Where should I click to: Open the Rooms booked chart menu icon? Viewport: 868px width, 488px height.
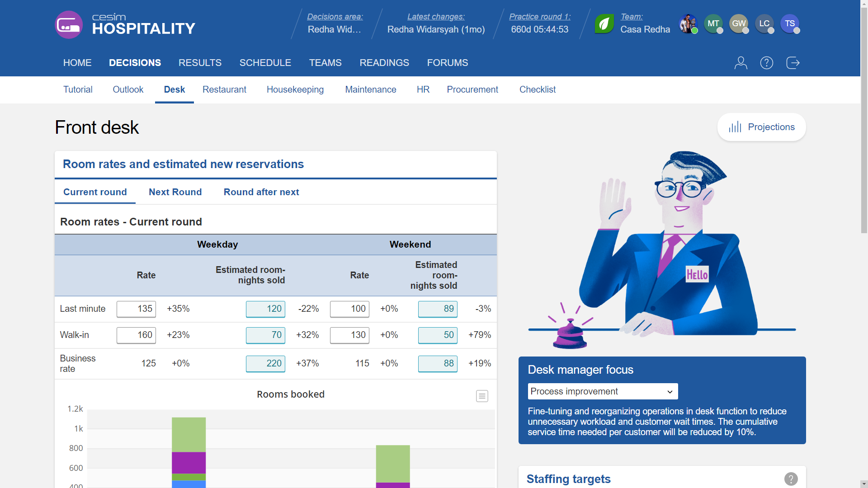point(482,396)
